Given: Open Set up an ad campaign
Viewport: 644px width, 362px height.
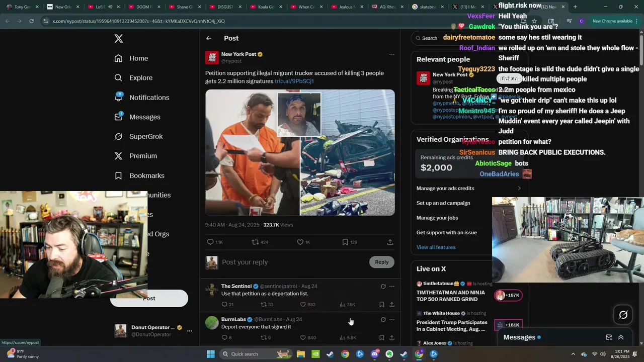Looking at the screenshot, I should (443, 203).
